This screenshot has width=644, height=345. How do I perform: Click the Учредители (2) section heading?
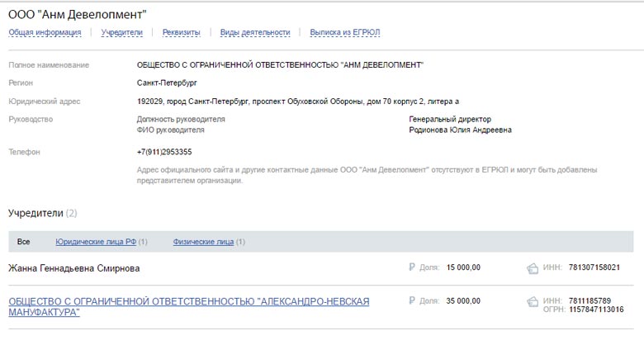[x=43, y=213]
